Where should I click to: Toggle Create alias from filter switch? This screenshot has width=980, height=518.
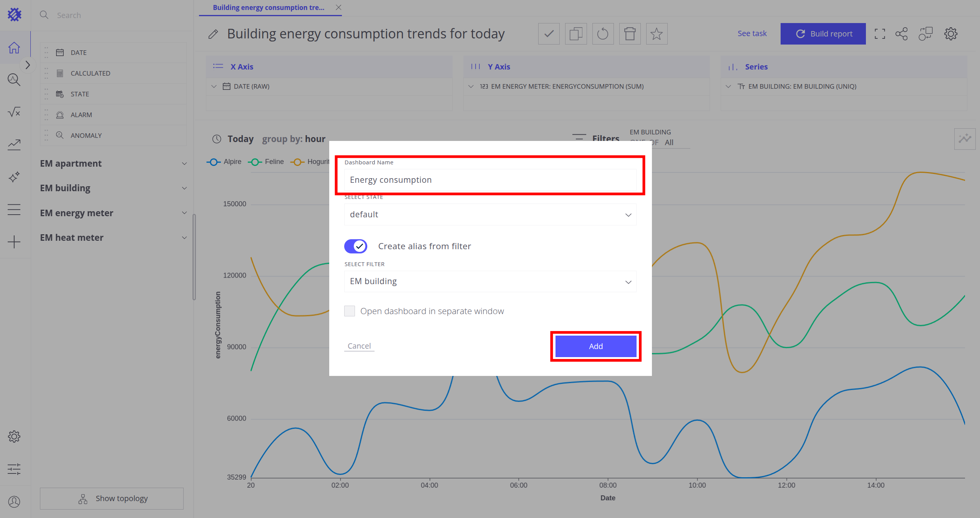coord(356,246)
